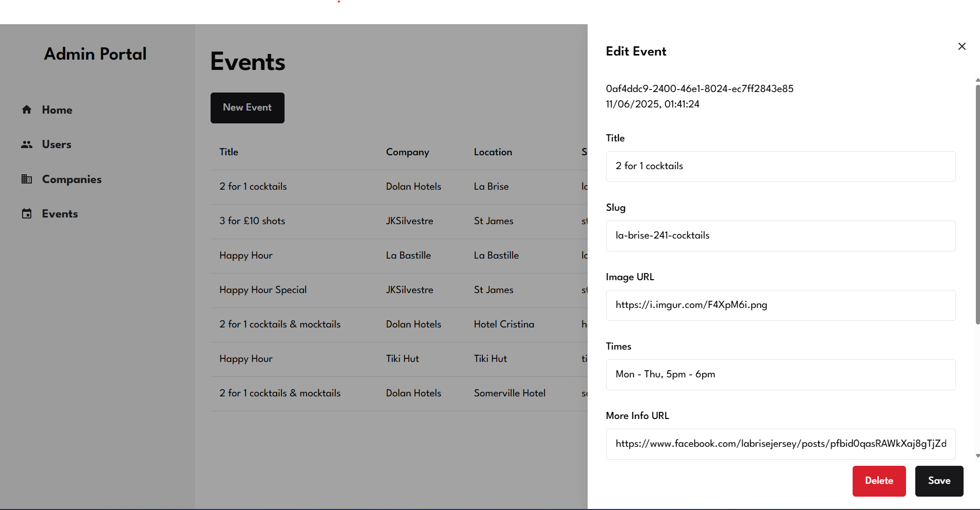The width and height of the screenshot is (980, 510).
Task: Click the Events calendar icon
Action: pyautogui.click(x=27, y=214)
